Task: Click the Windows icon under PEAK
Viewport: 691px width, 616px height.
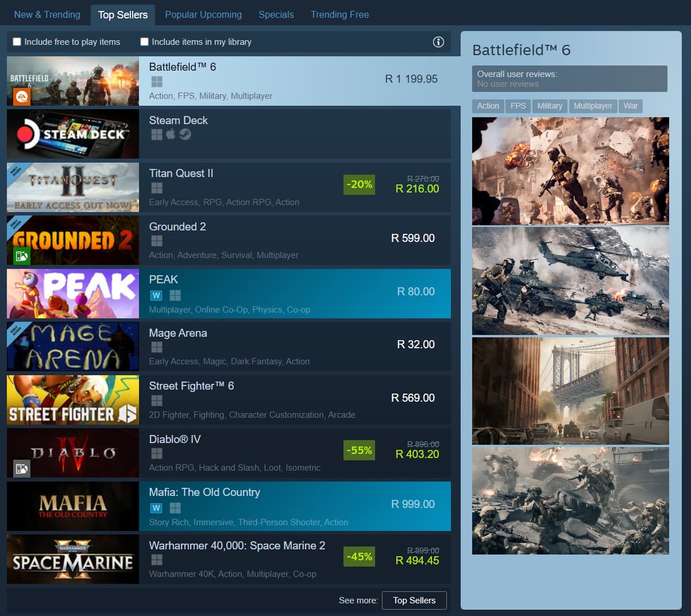Action: [x=176, y=295]
